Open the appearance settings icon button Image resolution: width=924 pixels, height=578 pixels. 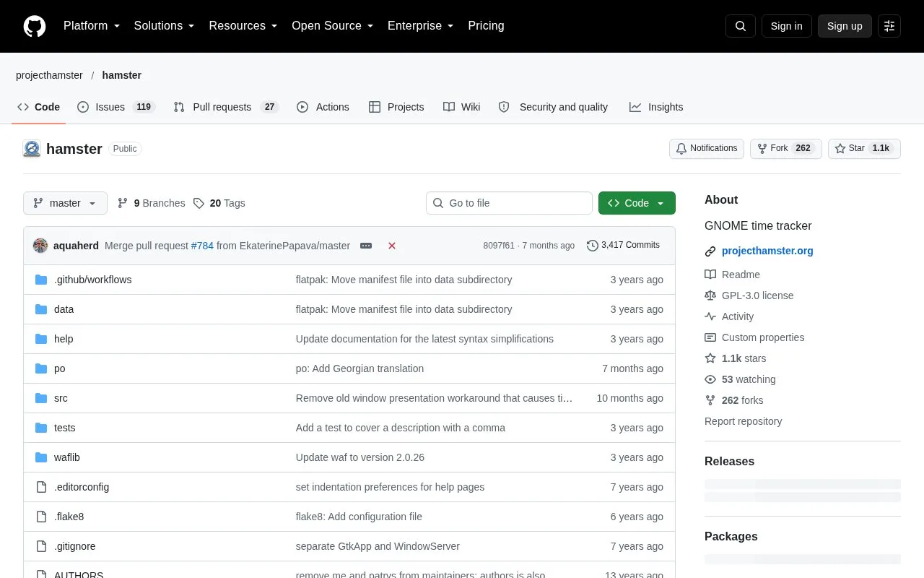(x=889, y=26)
